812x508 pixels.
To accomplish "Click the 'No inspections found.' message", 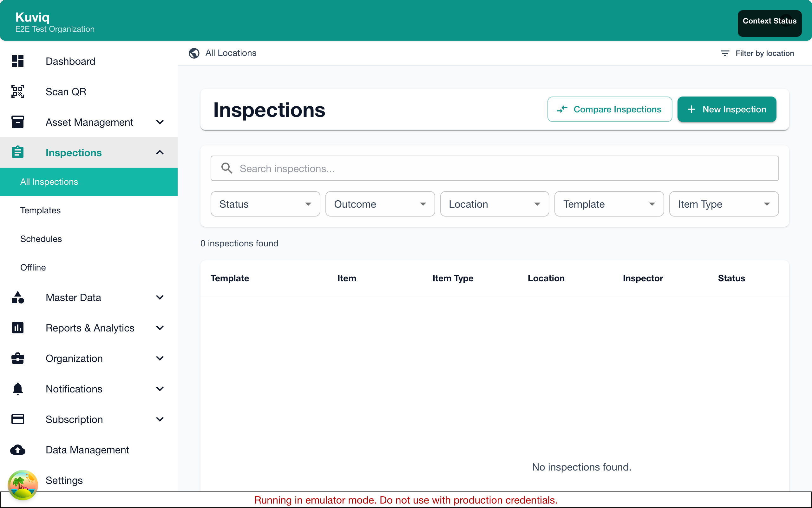I will 581,467.
